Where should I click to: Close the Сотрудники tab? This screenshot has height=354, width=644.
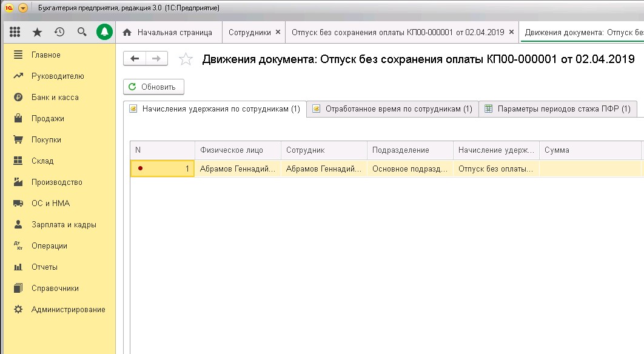pyautogui.click(x=278, y=32)
